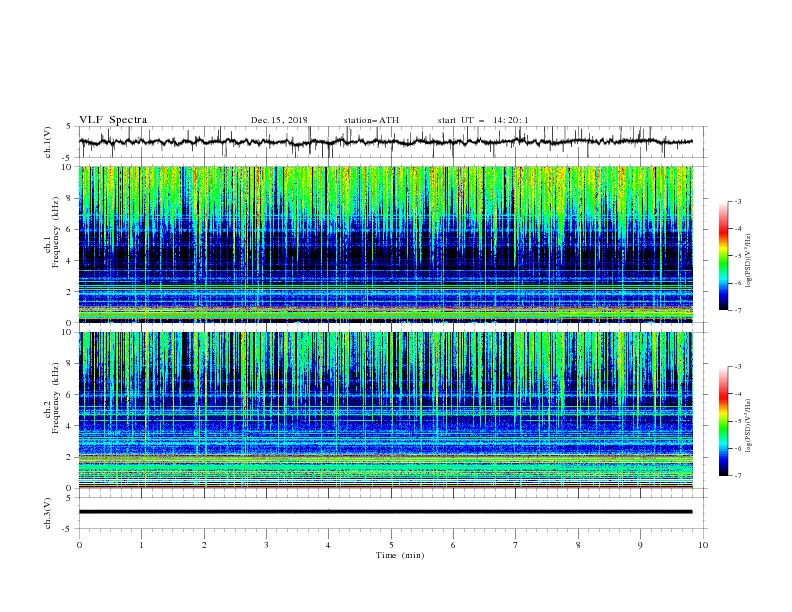Click the ch.3(V) flat waveform trace
792x612 pixels.
pyautogui.click(x=385, y=512)
